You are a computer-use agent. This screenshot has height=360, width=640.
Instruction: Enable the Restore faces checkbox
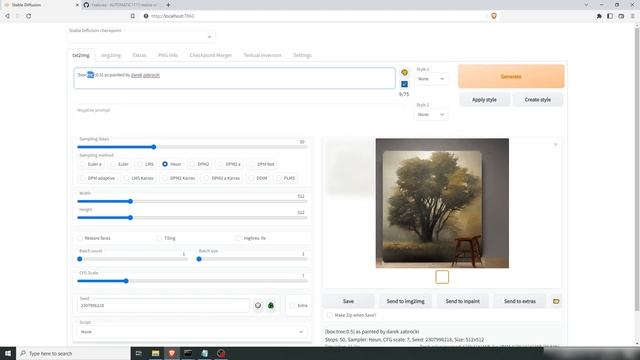[80, 238]
